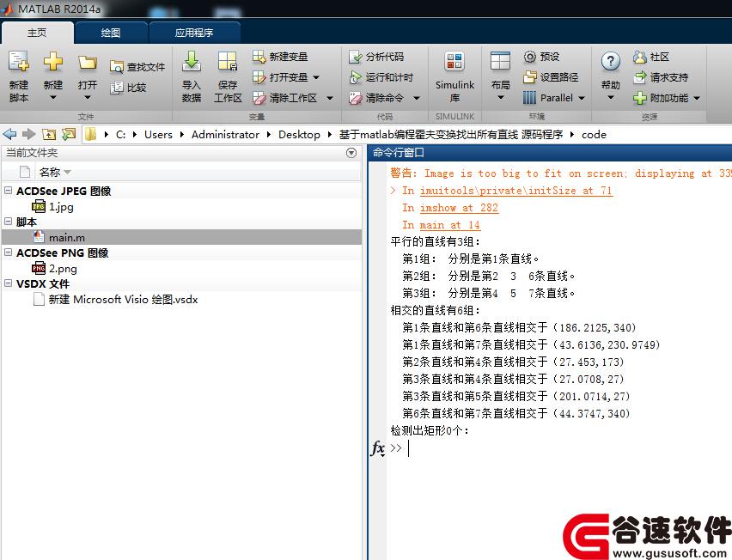
Task: Click the Run and Time (运行和计时) icon
Action: coord(356,77)
